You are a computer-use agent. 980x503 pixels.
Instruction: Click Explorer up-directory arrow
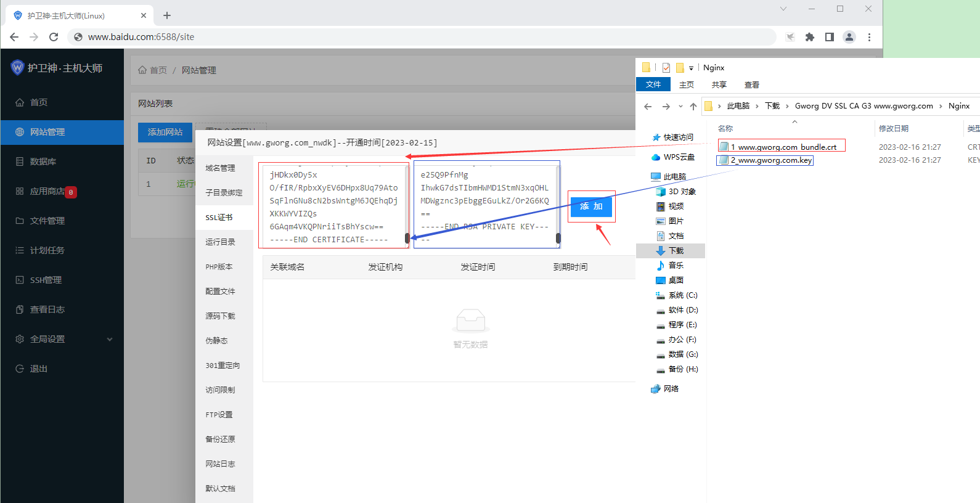[693, 106]
